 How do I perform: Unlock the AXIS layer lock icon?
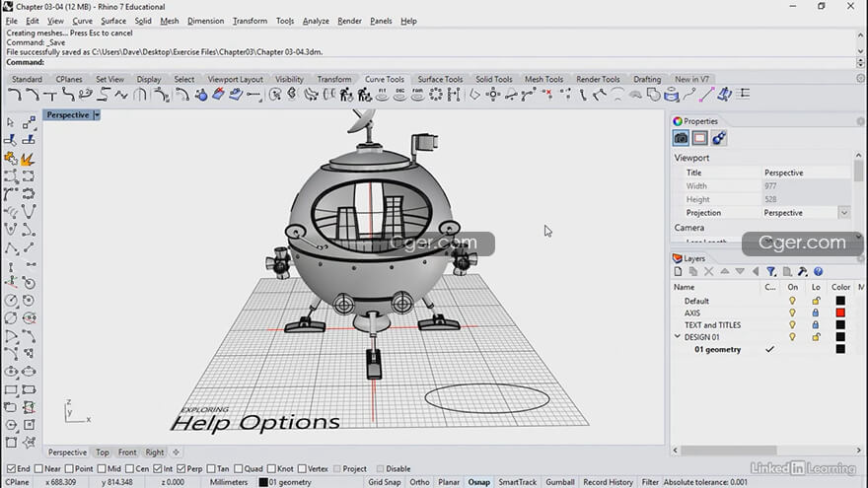[x=816, y=313]
